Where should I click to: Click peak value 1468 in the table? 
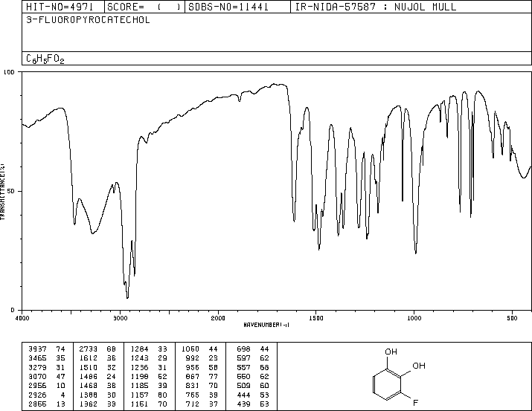tap(89, 386)
